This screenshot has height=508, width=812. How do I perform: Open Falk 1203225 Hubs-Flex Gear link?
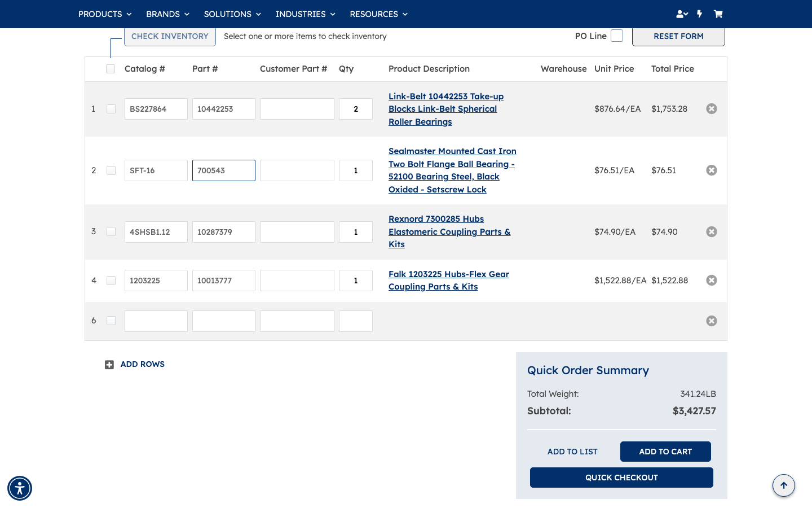(449, 281)
